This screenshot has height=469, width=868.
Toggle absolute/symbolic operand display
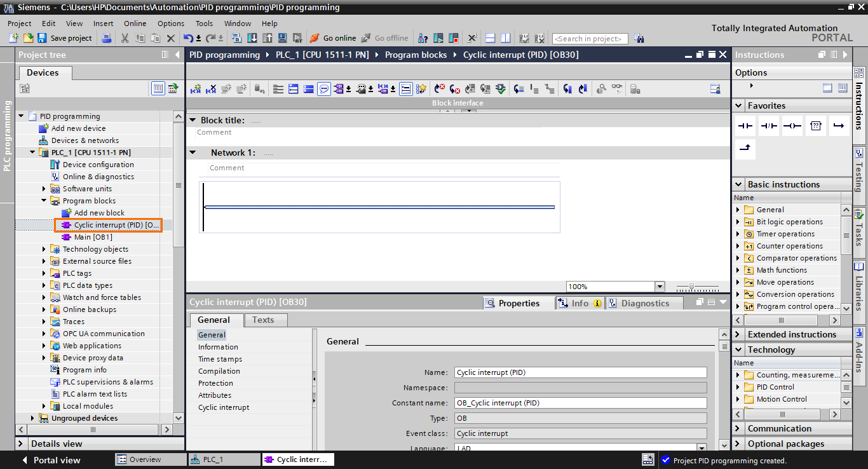click(341, 88)
